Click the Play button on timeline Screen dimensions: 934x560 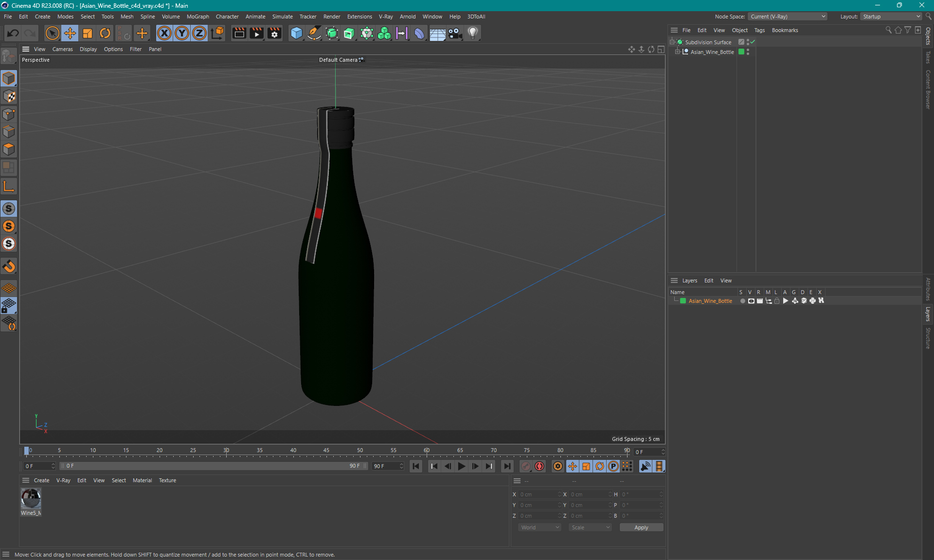tap(462, 466)
